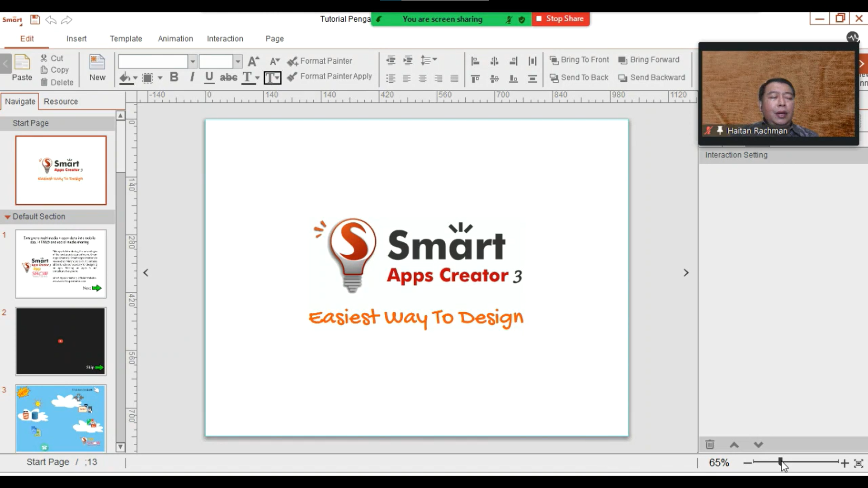Viewport: 868px width, 488px height.
Task: Open the Insert tab
Action: point(76,39)
